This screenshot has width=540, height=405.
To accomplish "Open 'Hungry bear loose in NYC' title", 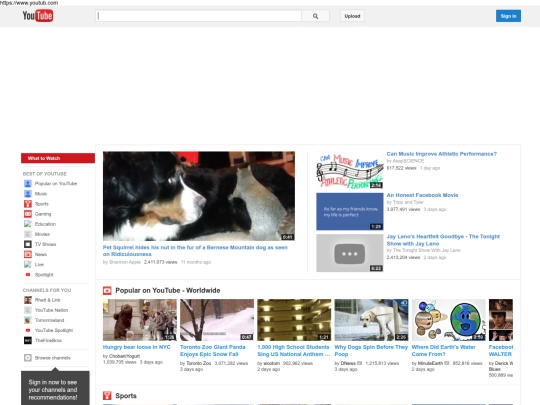I will (136, 347).
